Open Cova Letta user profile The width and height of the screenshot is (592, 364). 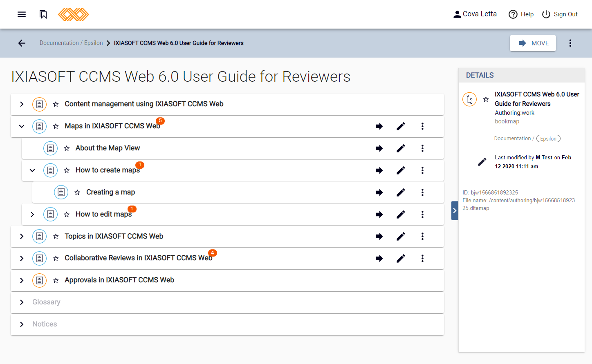[x=475, y=14]
